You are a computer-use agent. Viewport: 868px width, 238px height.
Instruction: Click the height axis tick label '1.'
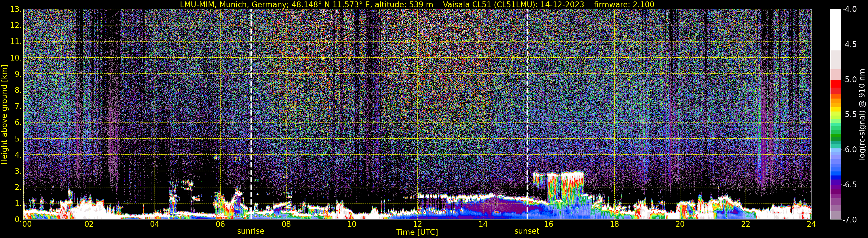18,203
